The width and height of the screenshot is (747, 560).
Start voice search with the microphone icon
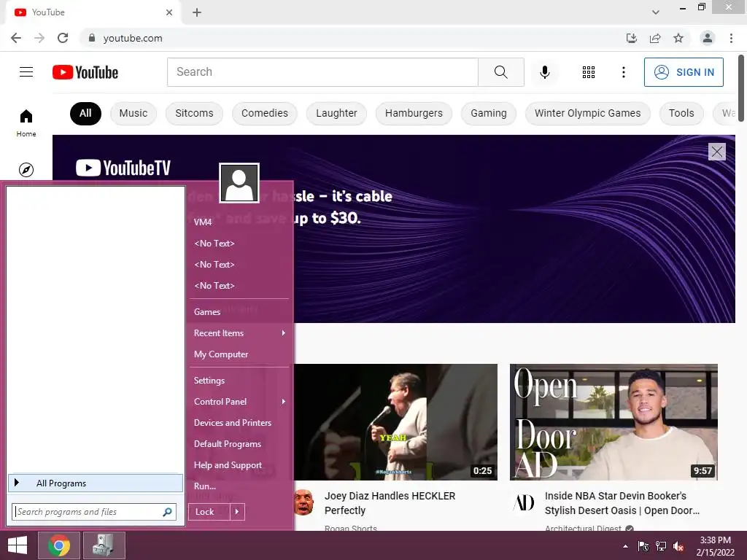pyautogui.click(x=544, y=72)
